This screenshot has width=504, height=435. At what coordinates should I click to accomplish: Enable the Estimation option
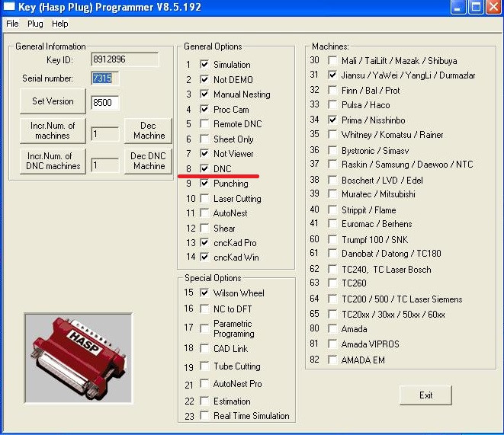(204, 401)
